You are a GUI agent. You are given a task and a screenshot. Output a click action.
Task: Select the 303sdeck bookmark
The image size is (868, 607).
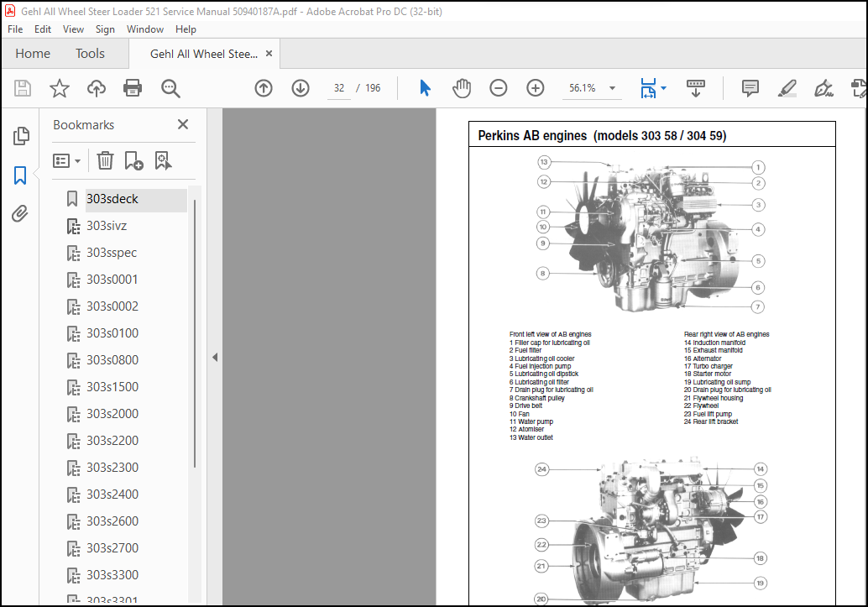[x=112, y=199]
